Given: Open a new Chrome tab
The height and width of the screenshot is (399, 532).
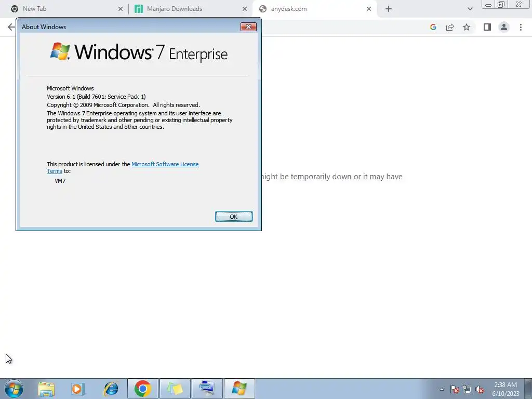Looking at the screenshot, I should pyautogui.click(x=389, y=9).
